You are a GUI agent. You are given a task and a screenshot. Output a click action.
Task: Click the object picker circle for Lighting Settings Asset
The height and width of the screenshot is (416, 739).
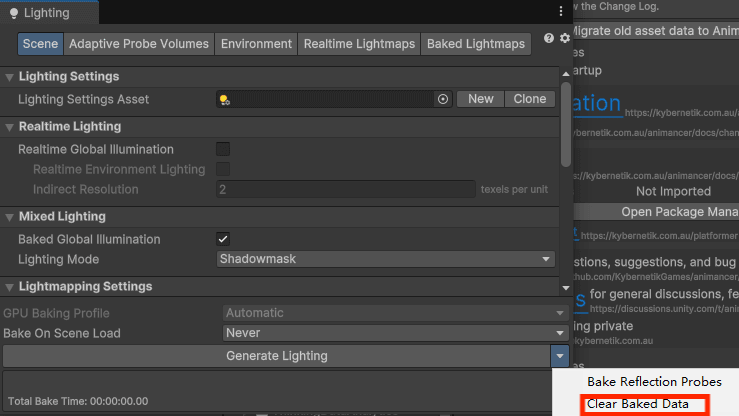point(443,99)
